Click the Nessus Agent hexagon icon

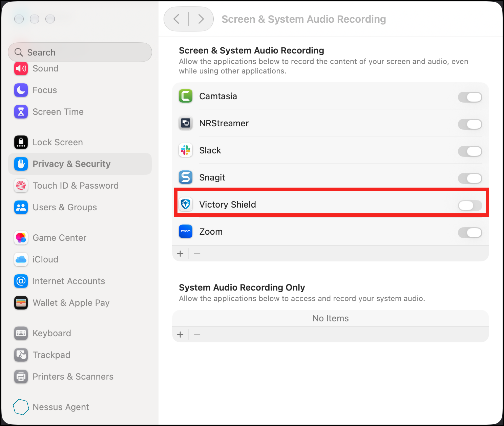click(x=21, y=407)
